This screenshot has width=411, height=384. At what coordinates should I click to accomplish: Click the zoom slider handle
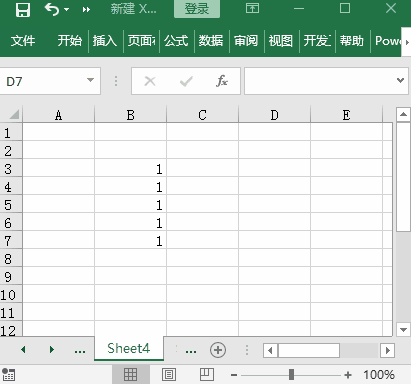click(291, 374)
